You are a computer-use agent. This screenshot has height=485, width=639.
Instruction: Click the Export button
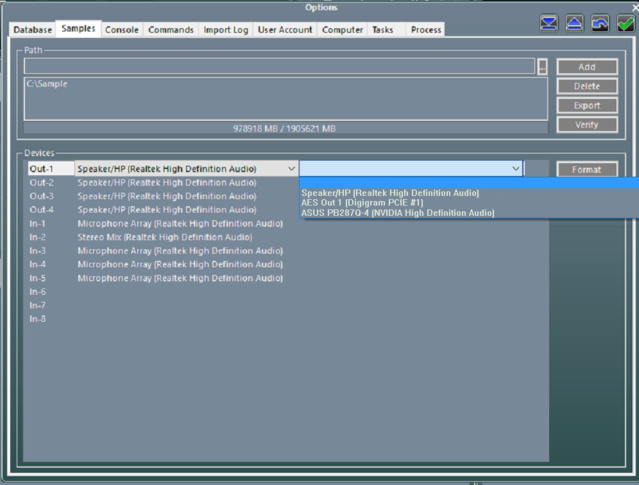pyautogui.click(x=587, y=105)
